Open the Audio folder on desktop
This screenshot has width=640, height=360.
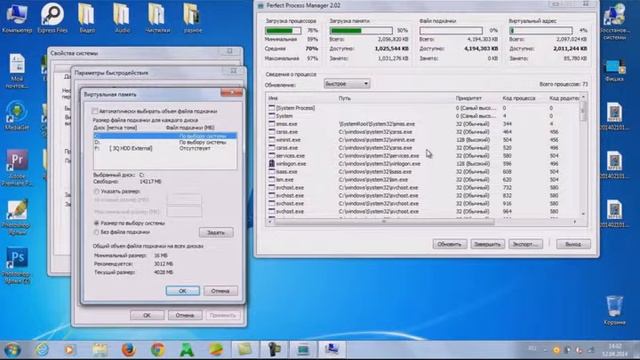coord(122,18)
